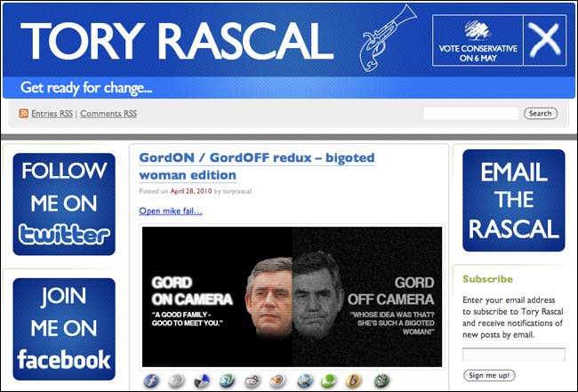This screenshot has height=392, width=578.
Task: Click the orange swirl share icon
Action: [277, 380]
